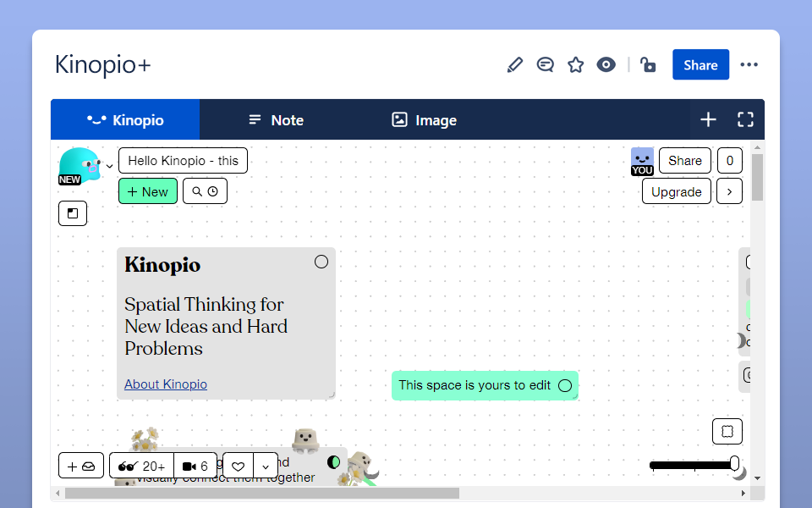Click the Kinopio blob logo
812x508 pixels.
pos(79,167)
